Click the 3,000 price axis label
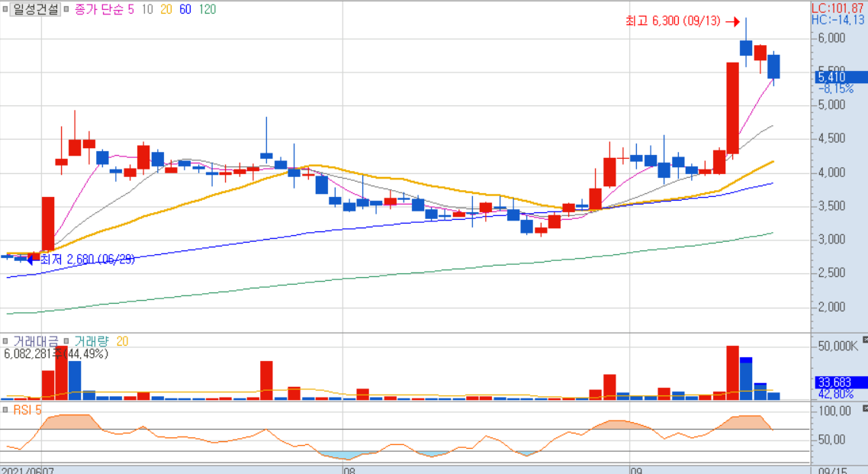The height and width of the screenshot is (474, 868). pos(831,239)
